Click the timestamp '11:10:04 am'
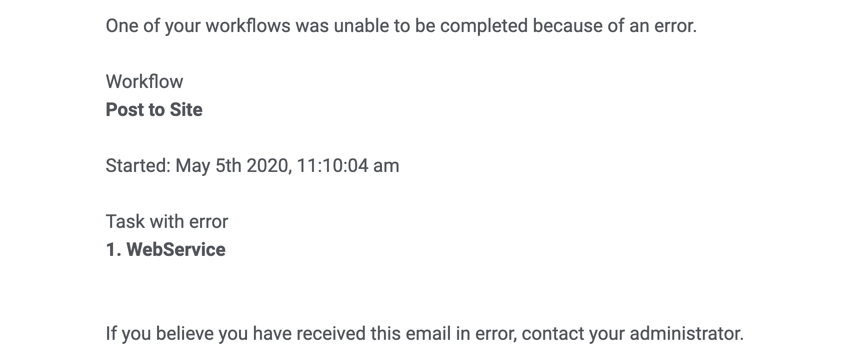The height and width of the screenshot is (364, 850). [348, 165]
